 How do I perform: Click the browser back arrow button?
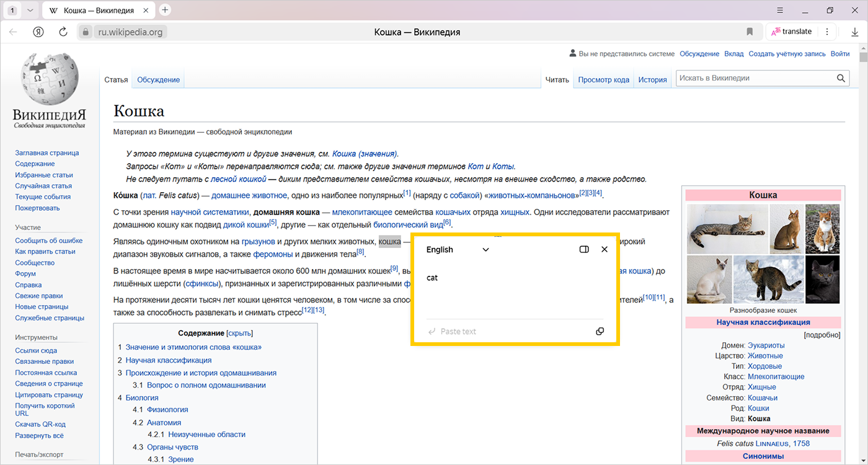tap(13, 32)
